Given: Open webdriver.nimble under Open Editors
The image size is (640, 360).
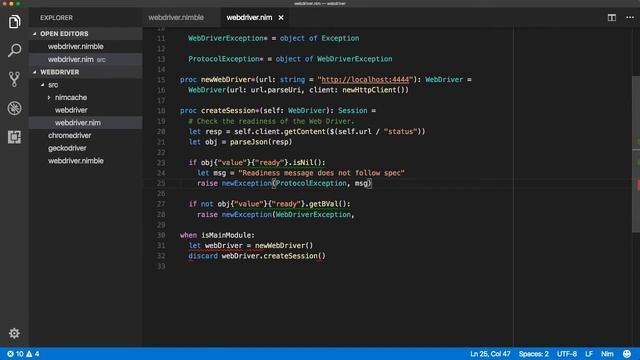Looking at the screenshot, I should 76,47.
